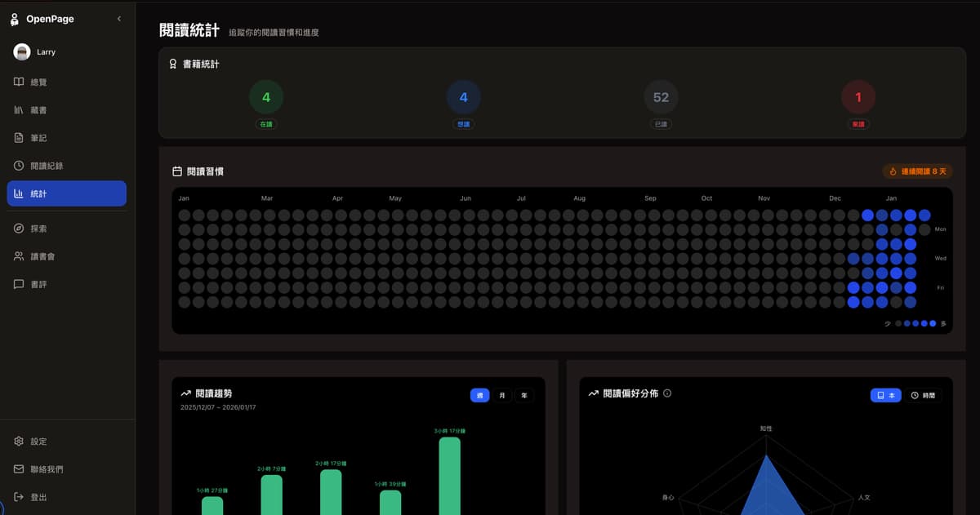Image resolution: width=980 pixels, height=515 pixels.
Task: Click the 閱讀紀錄 clock icon
Action: click(x=19, y=166)
